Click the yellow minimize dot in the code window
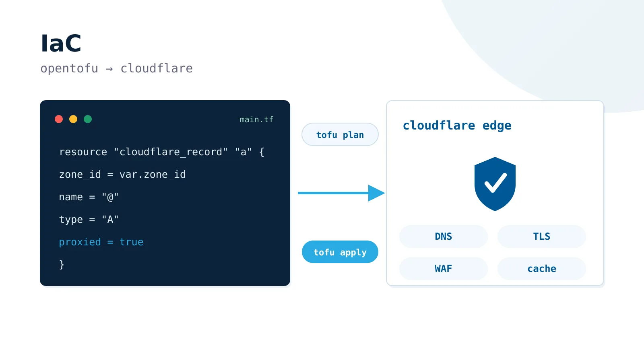Viewport: 644px width, 362px height. 73,119
